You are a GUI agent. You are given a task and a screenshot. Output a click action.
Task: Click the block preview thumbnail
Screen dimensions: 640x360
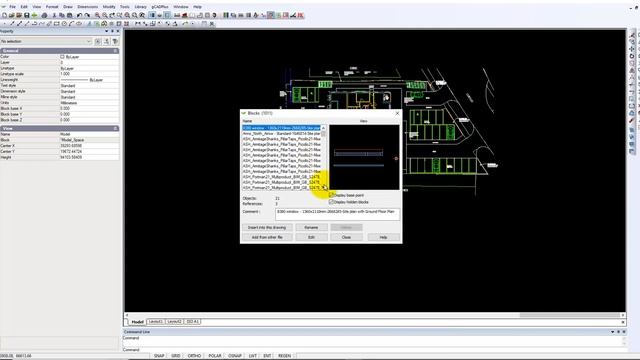(x=364, y=157)
